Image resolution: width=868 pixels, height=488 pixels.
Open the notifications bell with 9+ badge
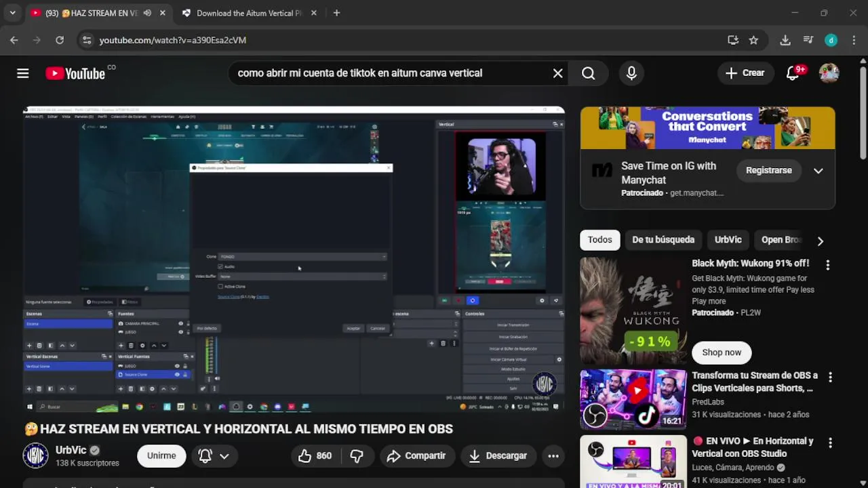[x=793, y=73]
